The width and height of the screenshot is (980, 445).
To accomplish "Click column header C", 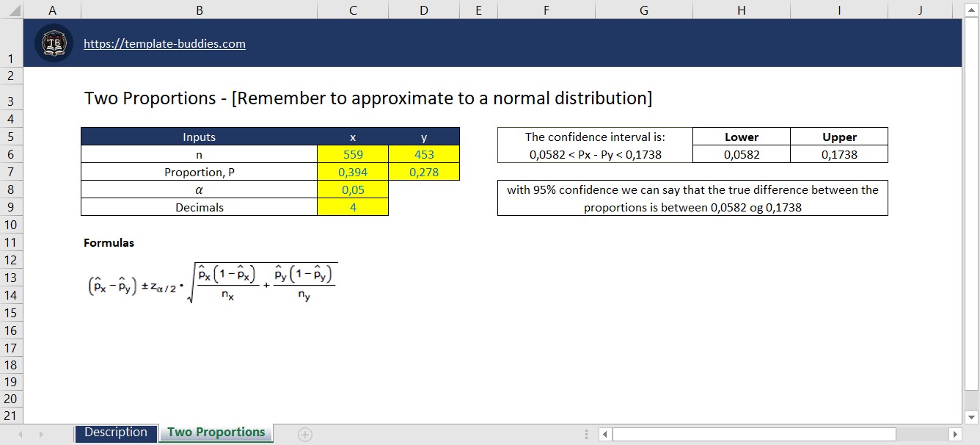I will click(x=353, y=10).
